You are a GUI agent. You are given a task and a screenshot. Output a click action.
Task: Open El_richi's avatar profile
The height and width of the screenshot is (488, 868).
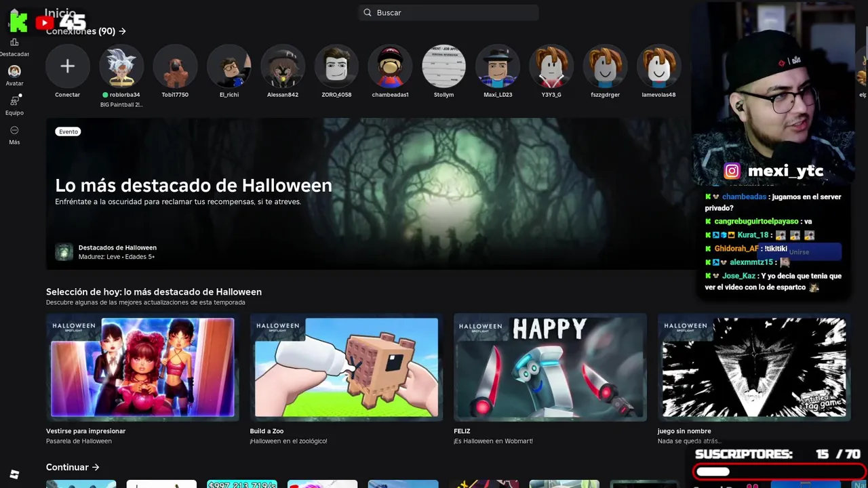coord(229,66)
